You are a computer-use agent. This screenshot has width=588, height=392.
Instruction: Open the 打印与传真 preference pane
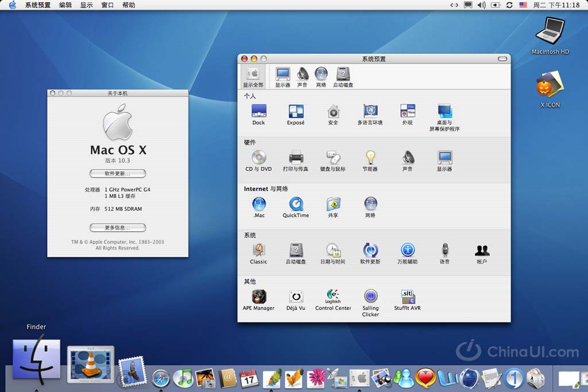pyautogui.click(x=296, y=161)
